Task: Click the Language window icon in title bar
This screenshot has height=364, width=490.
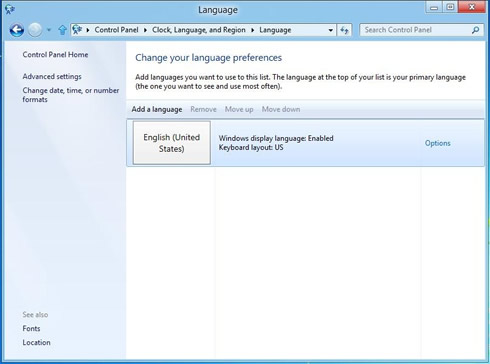Action: tap(10, 9)
